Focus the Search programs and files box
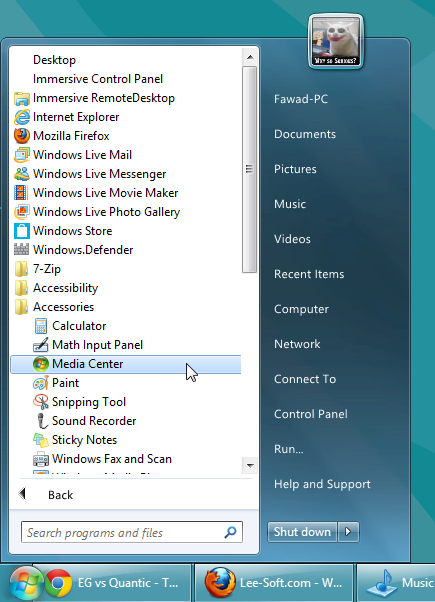Image resolution: width=435 pixels, height=602 pixels. (x=132, y=532)
